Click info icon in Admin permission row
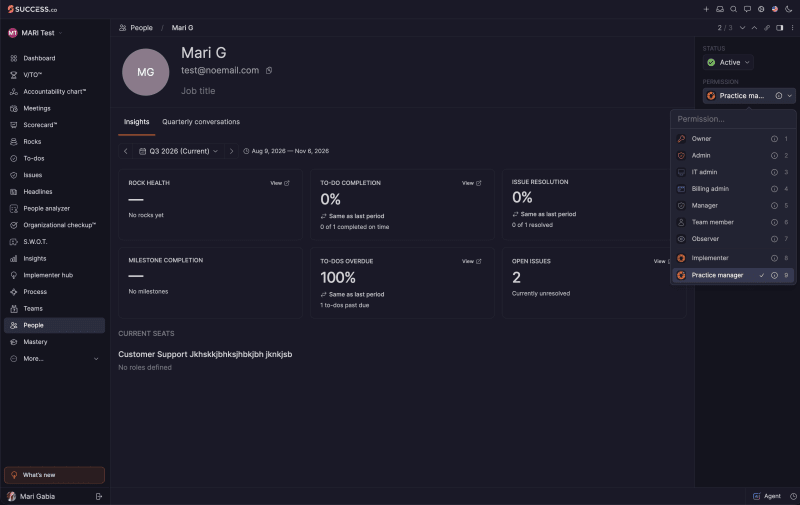 [x=774, y=156]
